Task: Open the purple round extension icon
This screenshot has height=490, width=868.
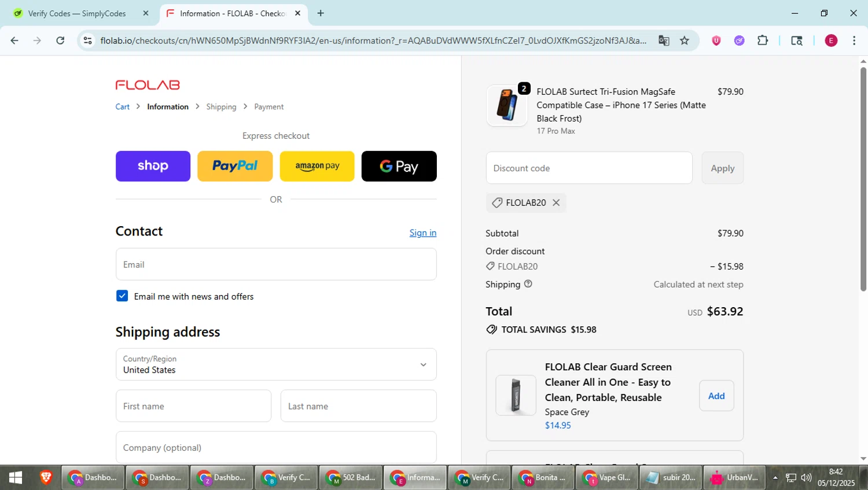Action: coord(739,40)
